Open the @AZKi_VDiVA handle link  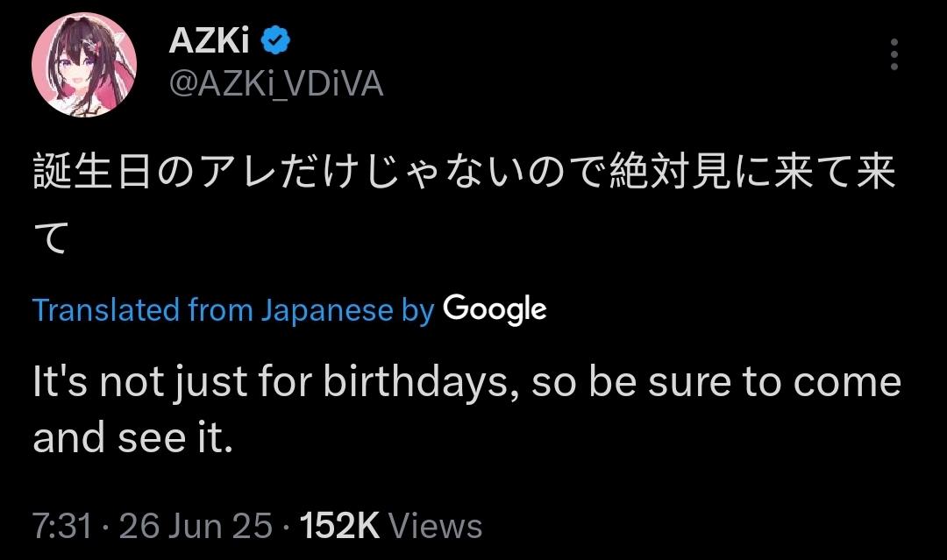pyautogui.click(x=274, y=84)
